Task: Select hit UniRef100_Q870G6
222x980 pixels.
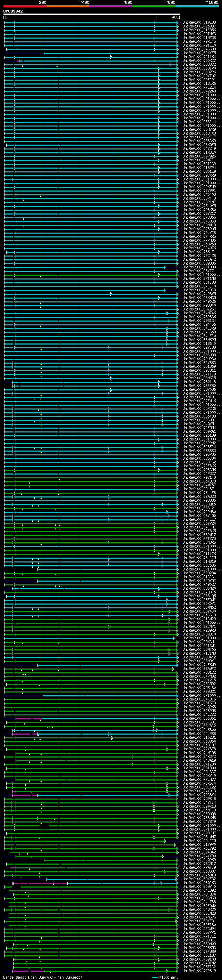Action: (199, 390)
